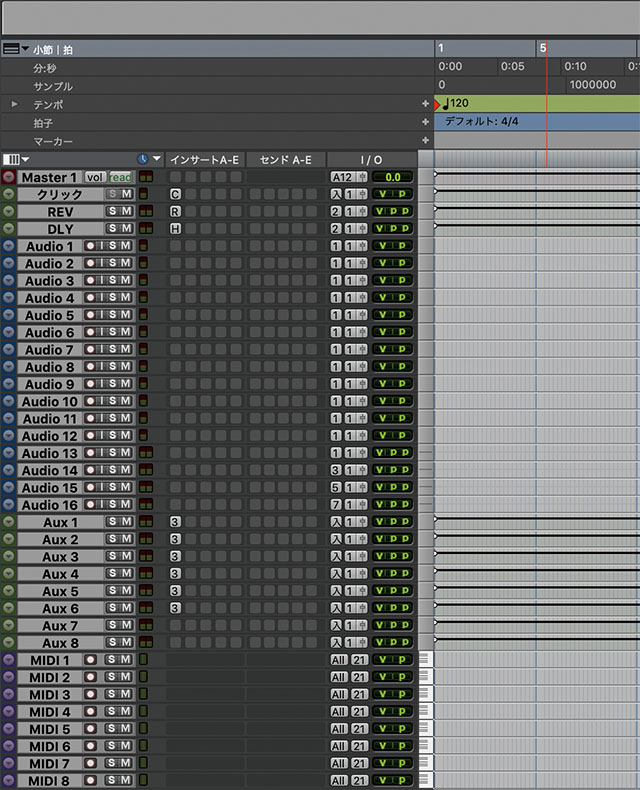Image resolution: width=640 pixels, height=790 pixels.
Task: Click the vol view button on Master 1
Action: 95,177
